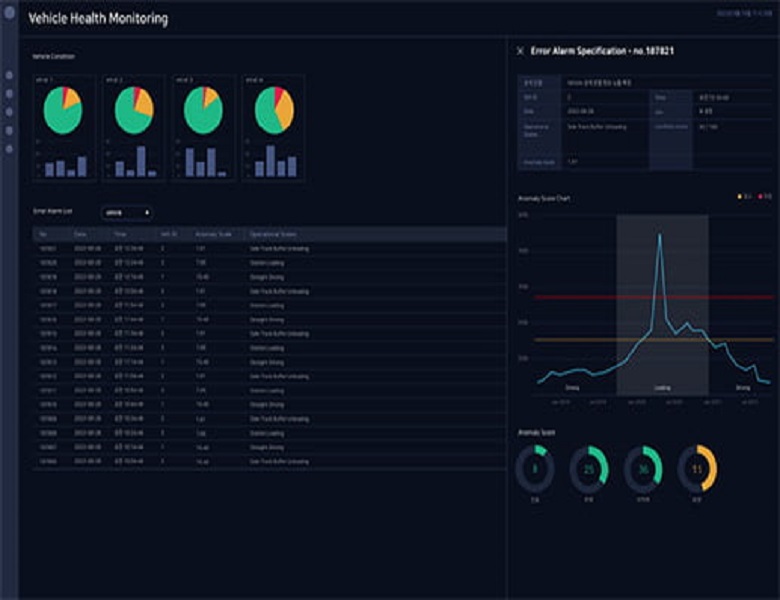Select the fifth sidebar navigation dot
The width and height of the screenshot is (780, 600).
click(10, 149)
